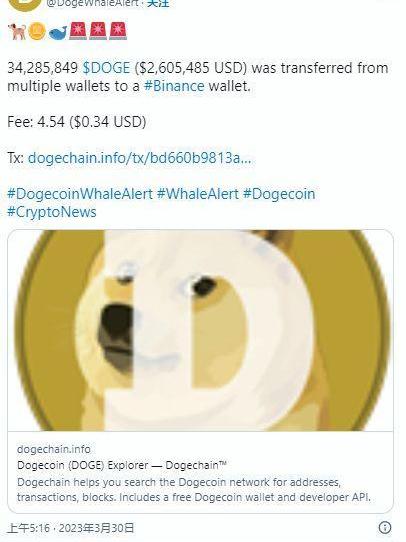Click the dog emoji in the tweet
Screen dimensions: 406x542
[17, 31]
